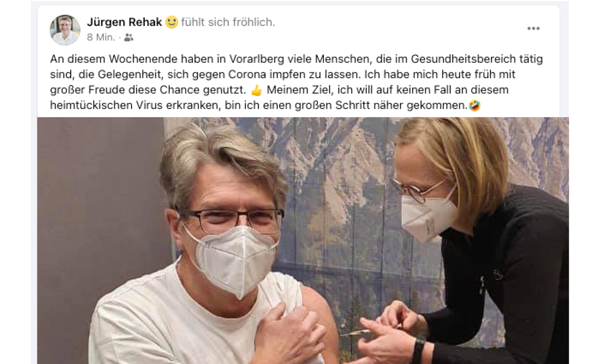The width and height of the screenshot is (607, 364).
Task: Click Jürgen Rehak's profile picture
Action: (65, 30)
